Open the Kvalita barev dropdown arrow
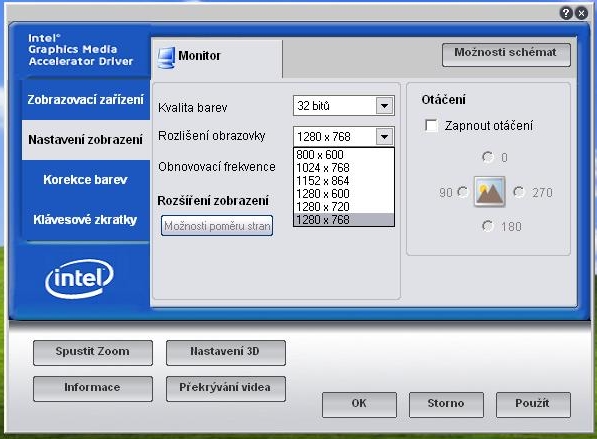This screenshot has height=439, width=597. (x=385, y=106)
